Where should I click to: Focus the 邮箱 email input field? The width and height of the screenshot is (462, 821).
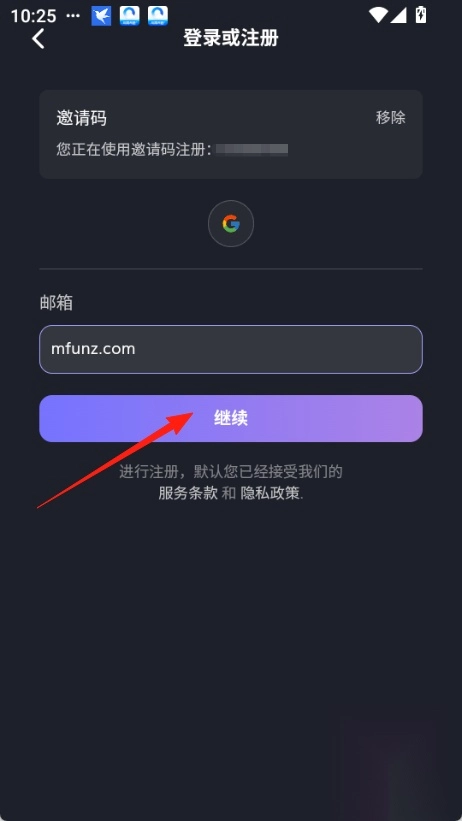[x=231, y=349]
